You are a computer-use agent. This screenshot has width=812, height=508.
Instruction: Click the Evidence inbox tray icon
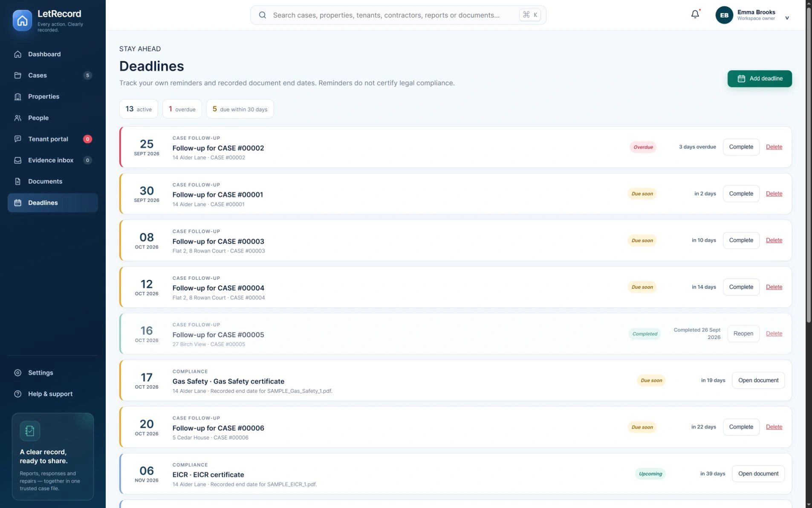(x=18, y=160)
